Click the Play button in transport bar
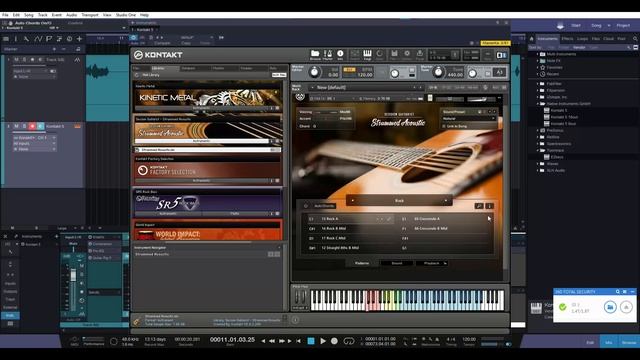Image resolution: width=640 pixels, height=360 pixels. (x=323, y=341)
